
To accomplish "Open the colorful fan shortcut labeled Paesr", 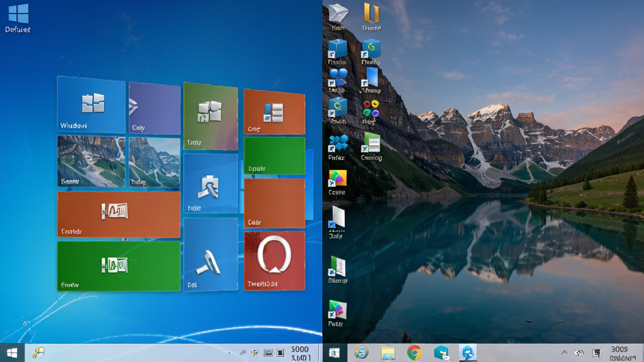I will point(337,313).
